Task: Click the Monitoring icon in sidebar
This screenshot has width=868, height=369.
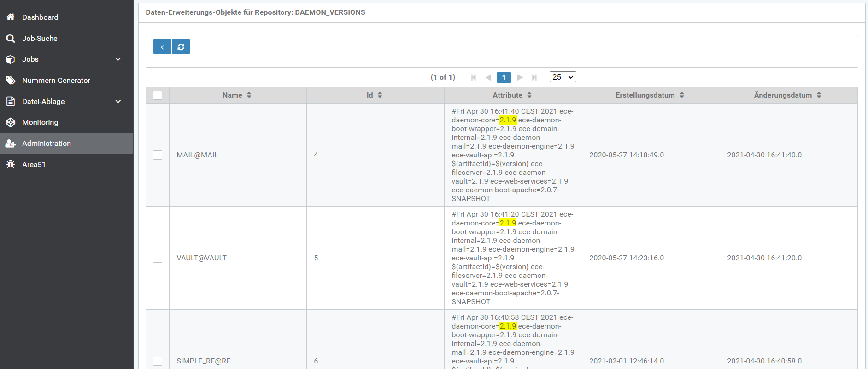Action: [11, 122]
